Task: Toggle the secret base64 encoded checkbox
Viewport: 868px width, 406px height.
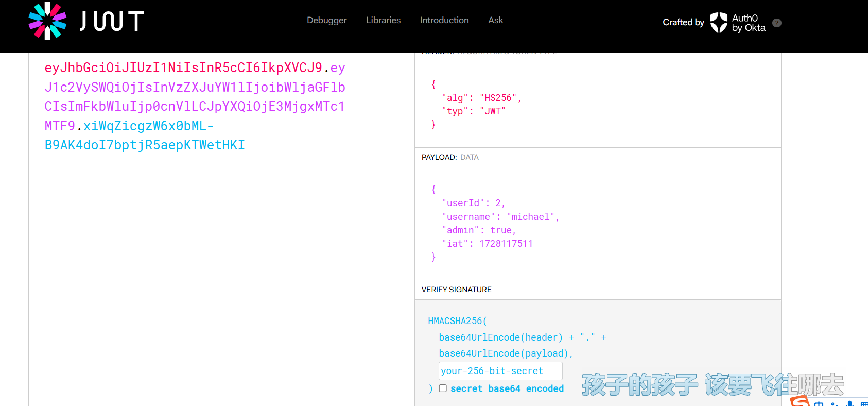Action: [443, 388]
